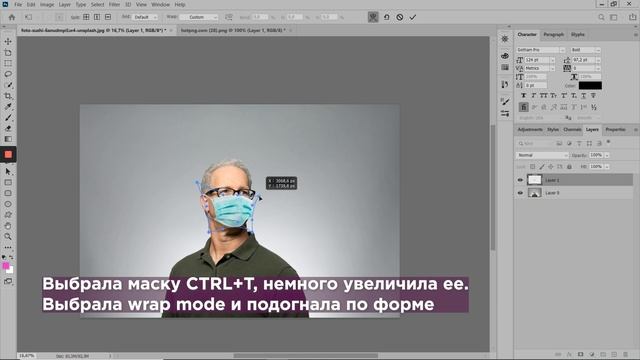The height and width of the screenshot is (360, 640).
Task: Select the Eraser tool
Action: [8, 128]
